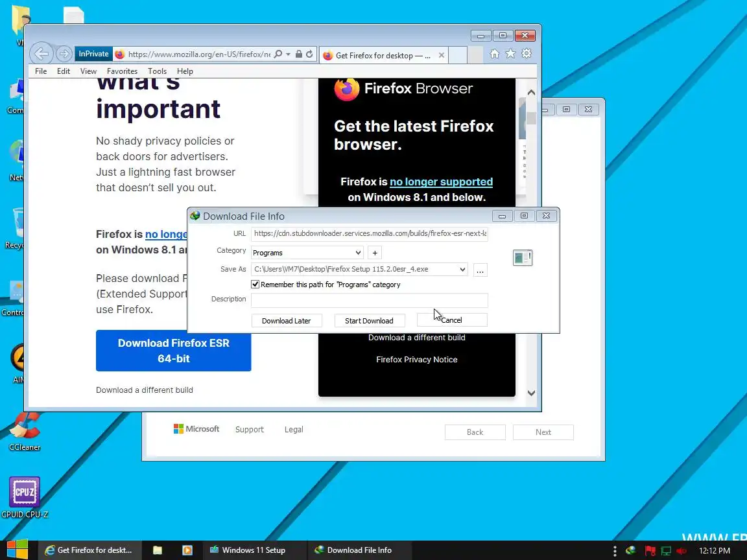Close the Get Firefox for desktop tab
This screenshot has height=560, width=747.
(442, 55)
